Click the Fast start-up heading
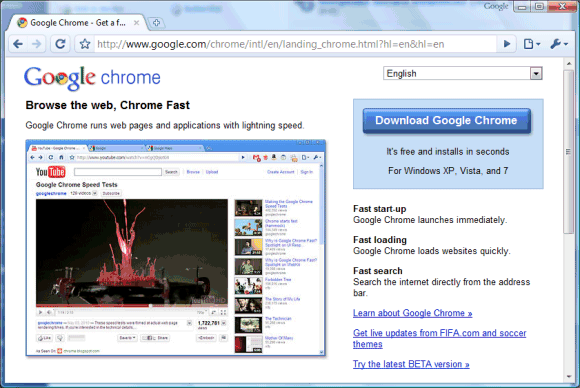The image size is (580, 388). [x=380, y=209]
